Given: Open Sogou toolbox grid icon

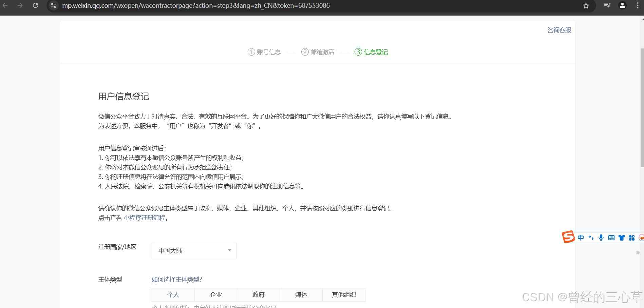Looking at the screenshot, I should pos(632,238).
